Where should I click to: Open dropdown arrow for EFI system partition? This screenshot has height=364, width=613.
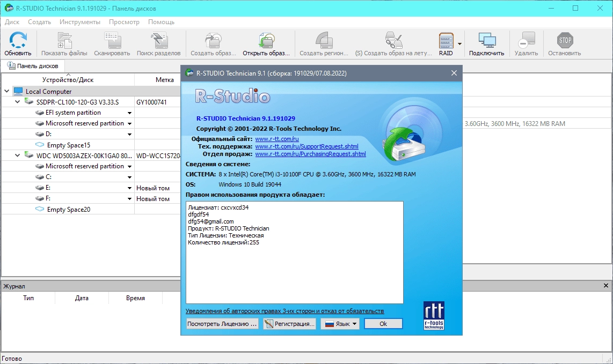tap(129, 113)
